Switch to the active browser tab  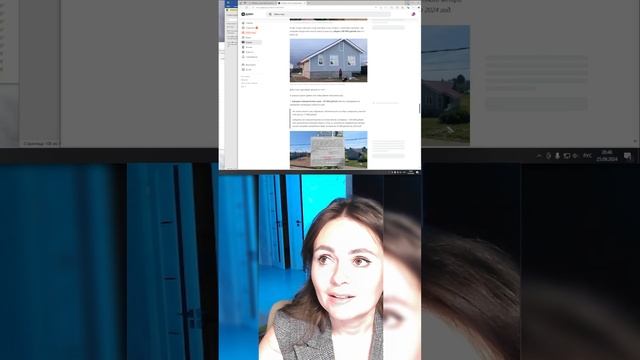click(x=292, y=3)
